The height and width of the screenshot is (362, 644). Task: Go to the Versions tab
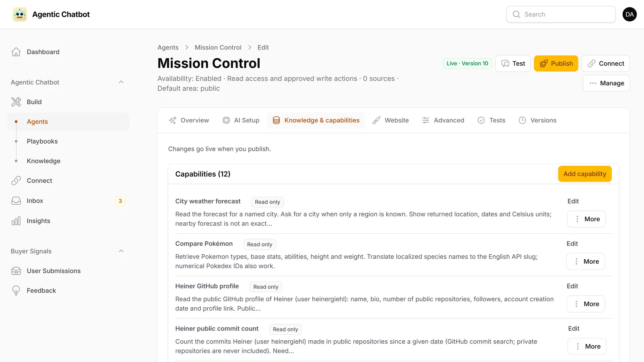538,120
